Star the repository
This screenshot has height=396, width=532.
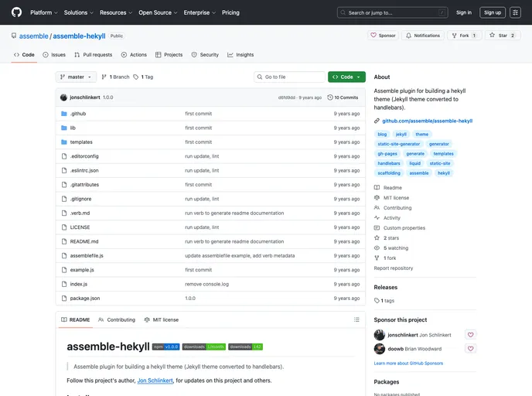coord(503,36)
